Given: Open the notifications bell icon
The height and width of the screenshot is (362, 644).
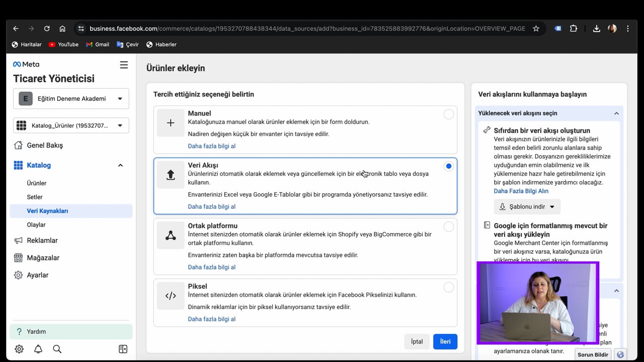Looking at the screenshot, I should [38, 349].
